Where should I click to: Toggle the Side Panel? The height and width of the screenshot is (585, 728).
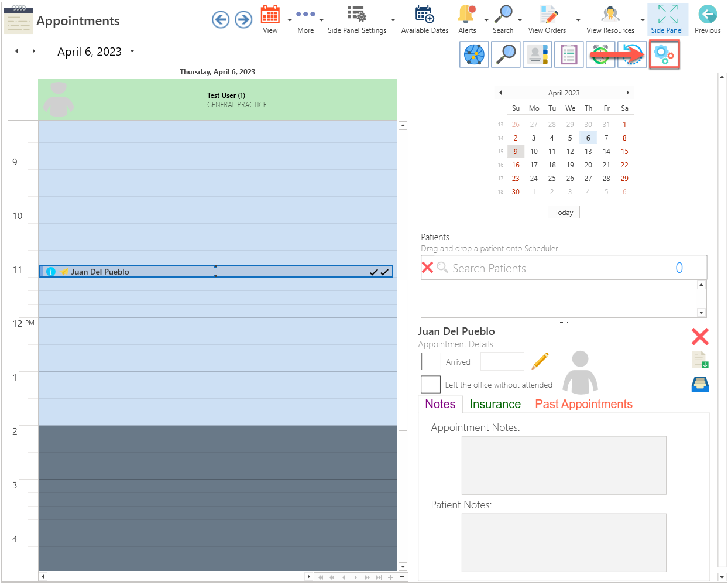pos(667,19)
